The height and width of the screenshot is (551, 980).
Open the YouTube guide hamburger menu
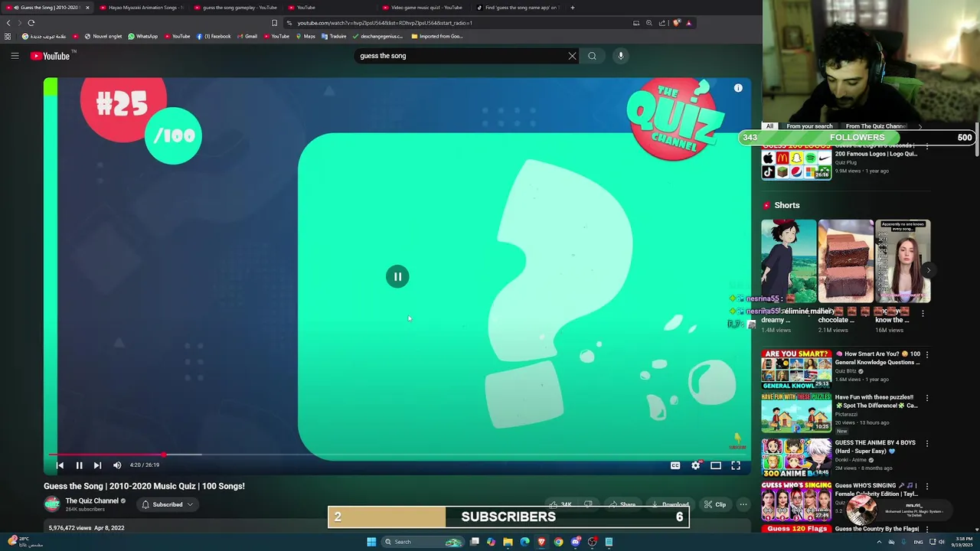[15, 55]
